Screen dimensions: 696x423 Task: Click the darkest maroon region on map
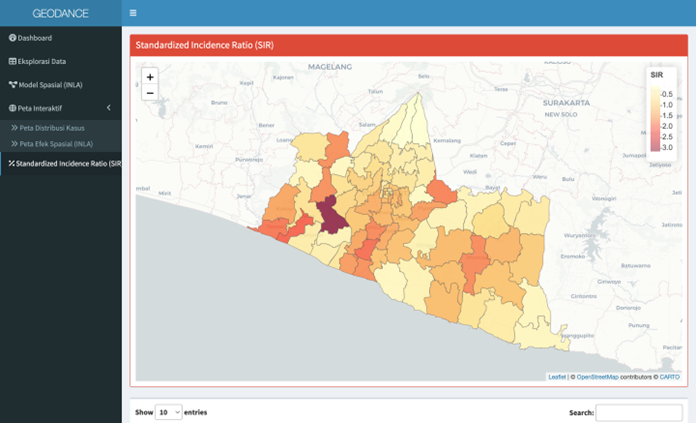pos(329,214)
